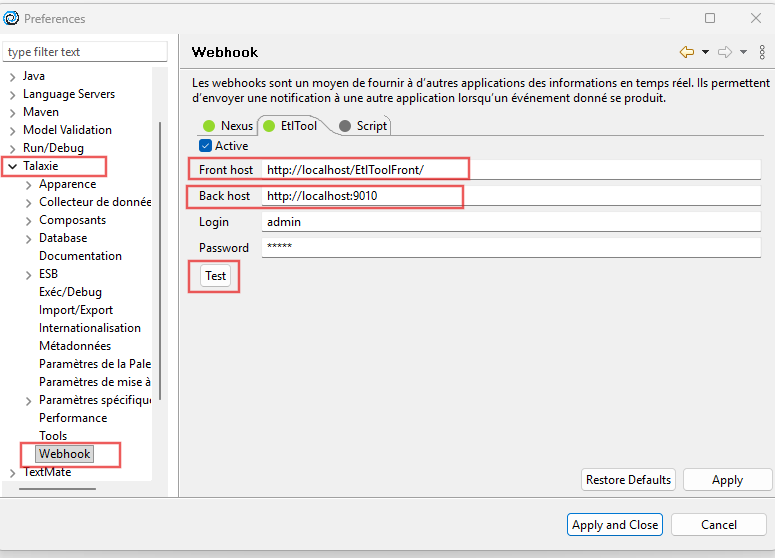This screenshot has width=775, height=558.
Task: Uncheck the Active checkbox
Action: (206, 146)
